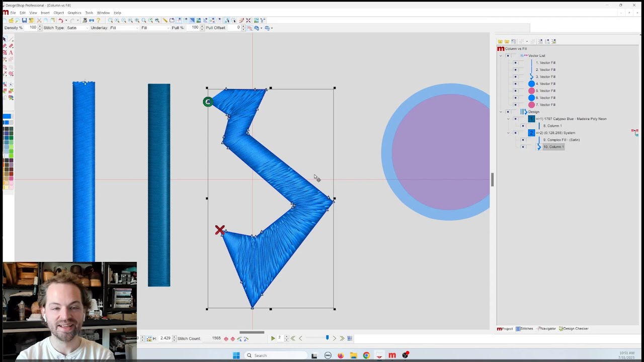This screenshot has height=362, width=644.
Task: Toggle visibility of 9. Complex Fill - (Satin)
Action: point(523,140)
